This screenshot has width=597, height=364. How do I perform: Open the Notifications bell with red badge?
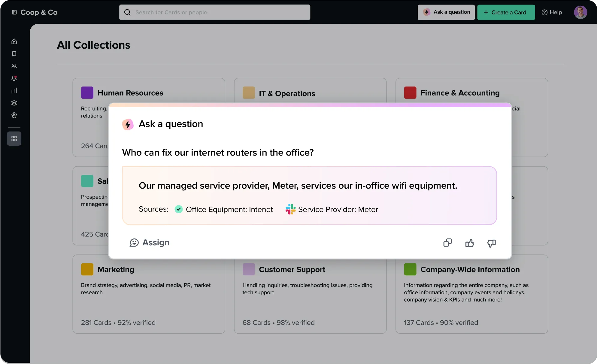tap(14, 78)
